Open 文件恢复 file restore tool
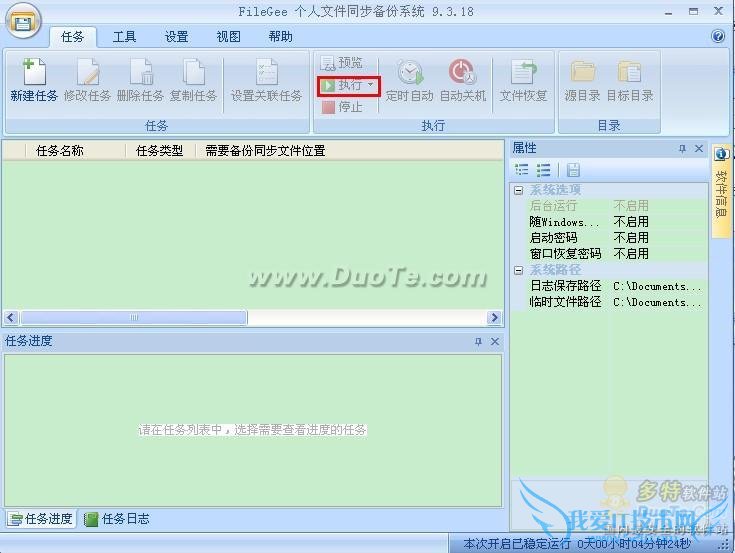Viewport: 735px width, 553px height. pos(523,80)
